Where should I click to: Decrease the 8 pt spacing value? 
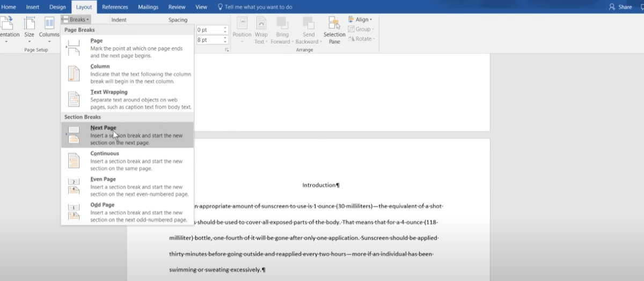coord(226,42)
